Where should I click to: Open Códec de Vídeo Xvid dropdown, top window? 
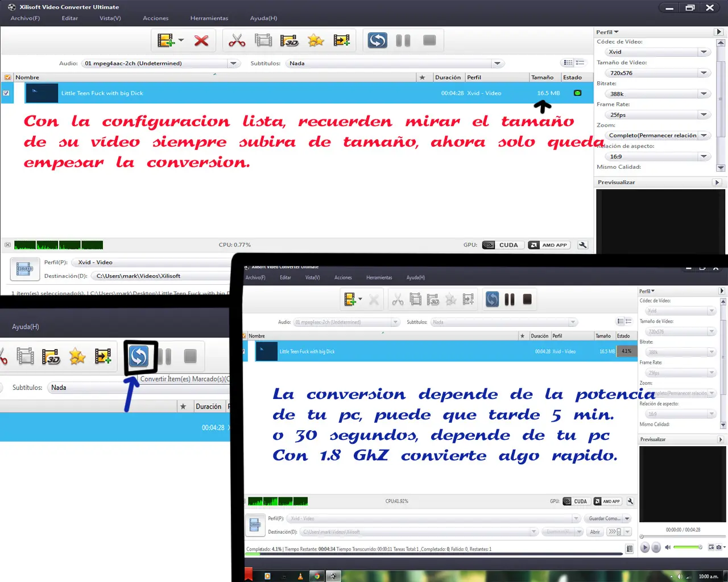[x=657, y=52]
